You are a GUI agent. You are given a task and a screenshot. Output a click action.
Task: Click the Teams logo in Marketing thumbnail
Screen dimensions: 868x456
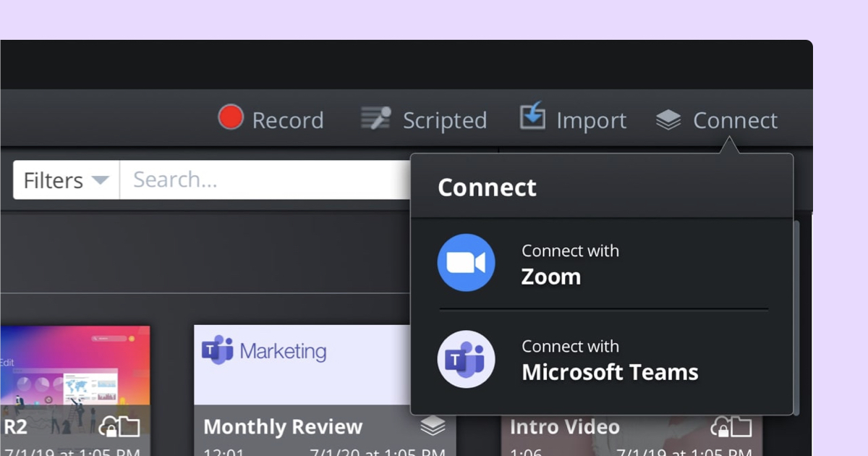point(217,351)
